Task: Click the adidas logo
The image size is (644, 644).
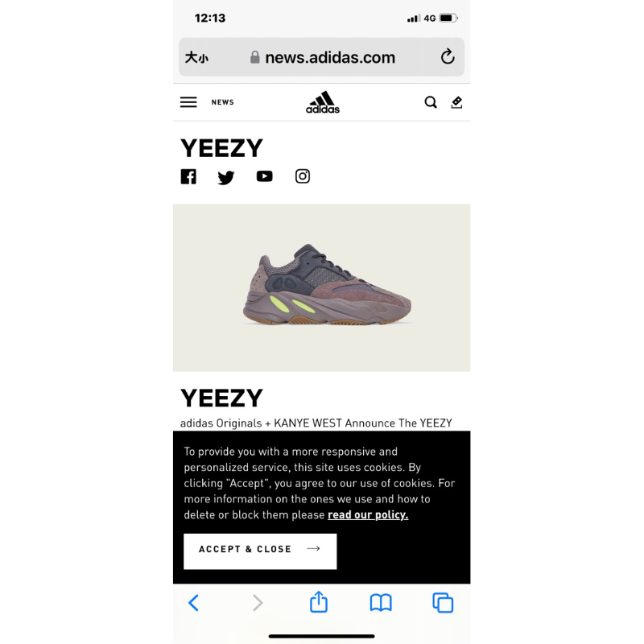Action: tap(323, 102)
